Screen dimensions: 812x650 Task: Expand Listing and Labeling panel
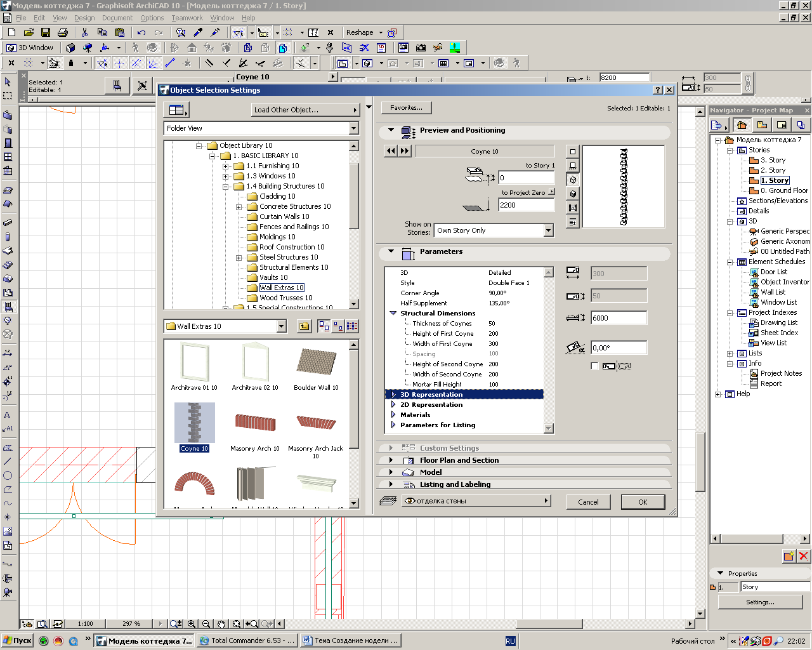tap(391, 484)
